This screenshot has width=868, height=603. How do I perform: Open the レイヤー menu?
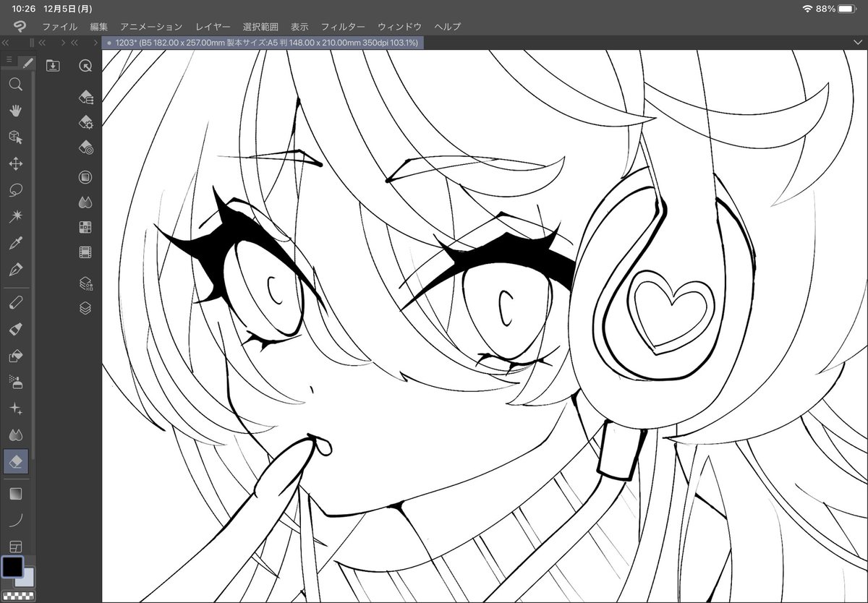tap(213, 27)
